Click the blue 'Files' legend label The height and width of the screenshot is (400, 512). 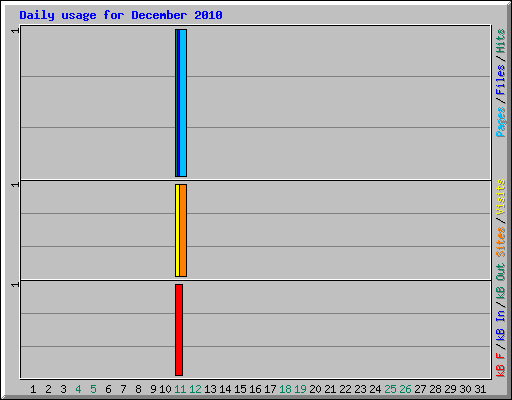point(500,80)
